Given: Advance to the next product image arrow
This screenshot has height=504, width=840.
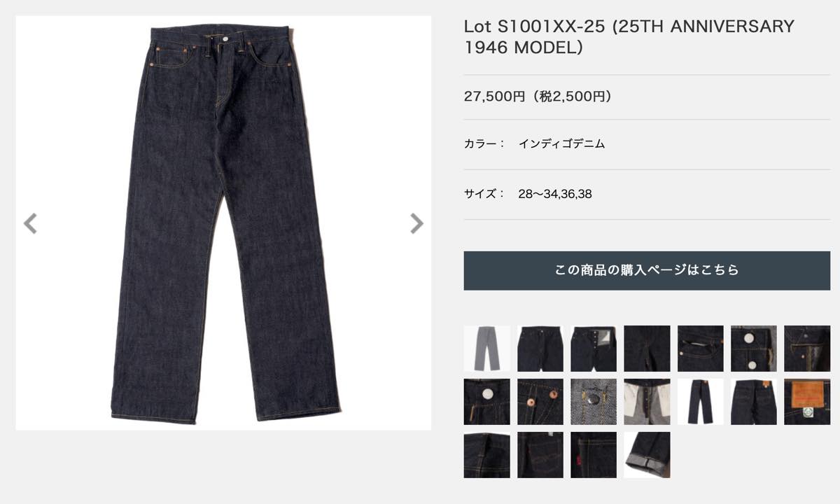Looking at the screenshot, I should [x=416, y=223].
